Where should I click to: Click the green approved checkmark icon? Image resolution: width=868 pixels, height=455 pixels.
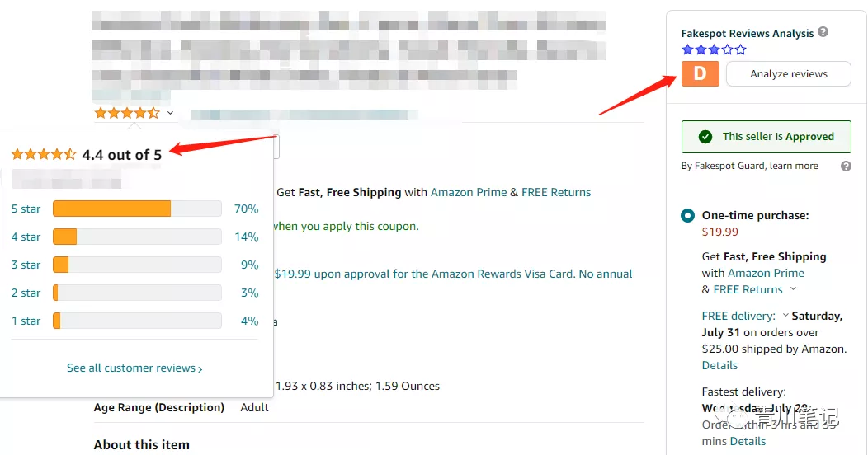[x=705, y=137]
